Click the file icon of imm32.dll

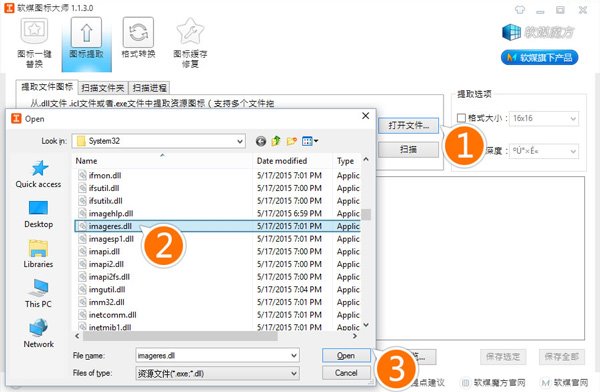(82, 302)
